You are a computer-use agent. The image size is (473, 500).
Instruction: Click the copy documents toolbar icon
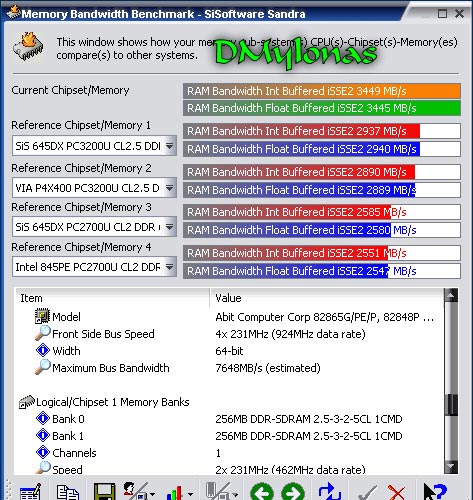(67, 492)
